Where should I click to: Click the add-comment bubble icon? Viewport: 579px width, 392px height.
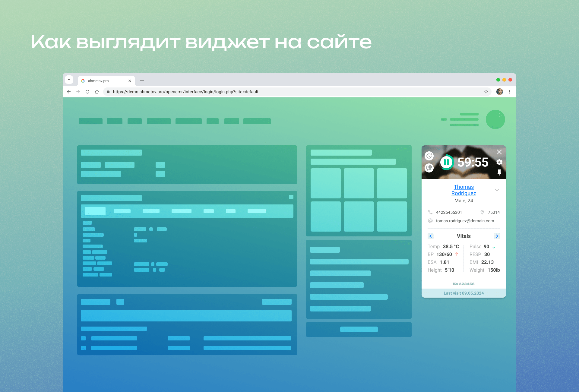pos(429,168)
